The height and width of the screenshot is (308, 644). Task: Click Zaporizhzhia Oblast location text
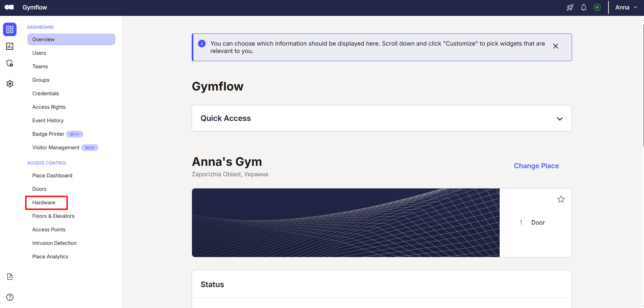(230, 174)
